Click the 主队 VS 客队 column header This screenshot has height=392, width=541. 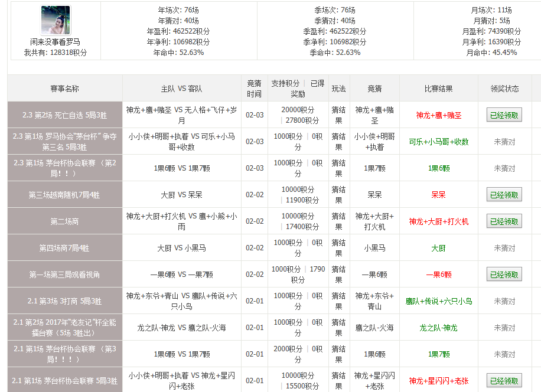(181, 89)
